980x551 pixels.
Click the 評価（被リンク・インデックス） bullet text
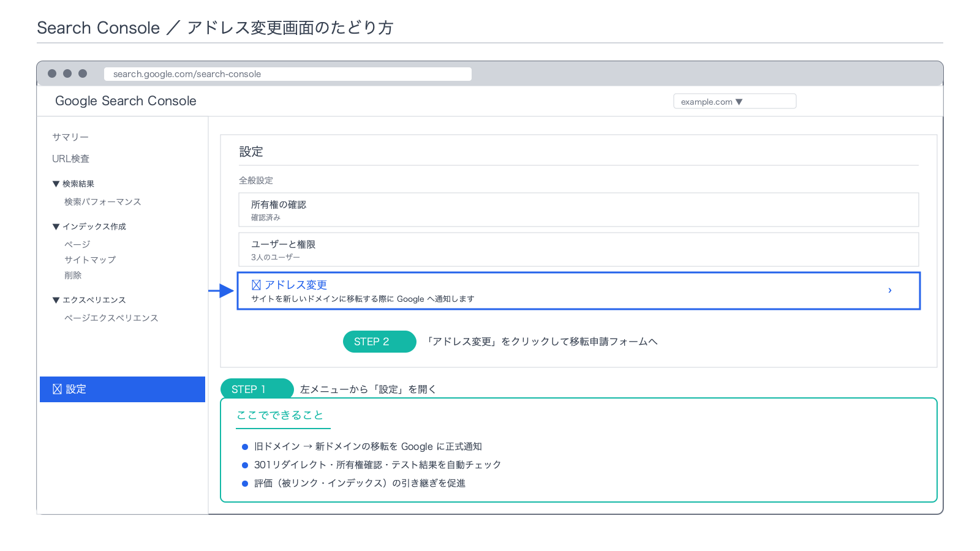pyautogui.click(x=360, y=484)
